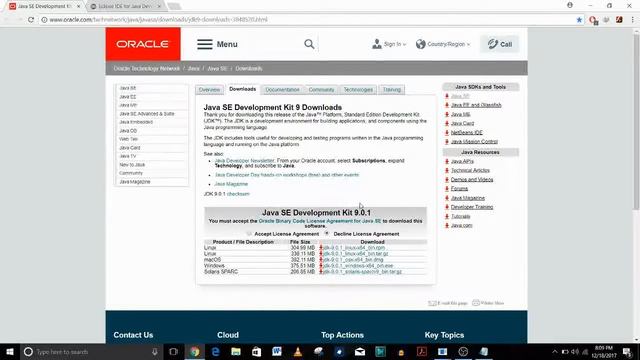Open Country/Region dropdown
Viewport: 640px width, 360px height.
tap(443, 44)
